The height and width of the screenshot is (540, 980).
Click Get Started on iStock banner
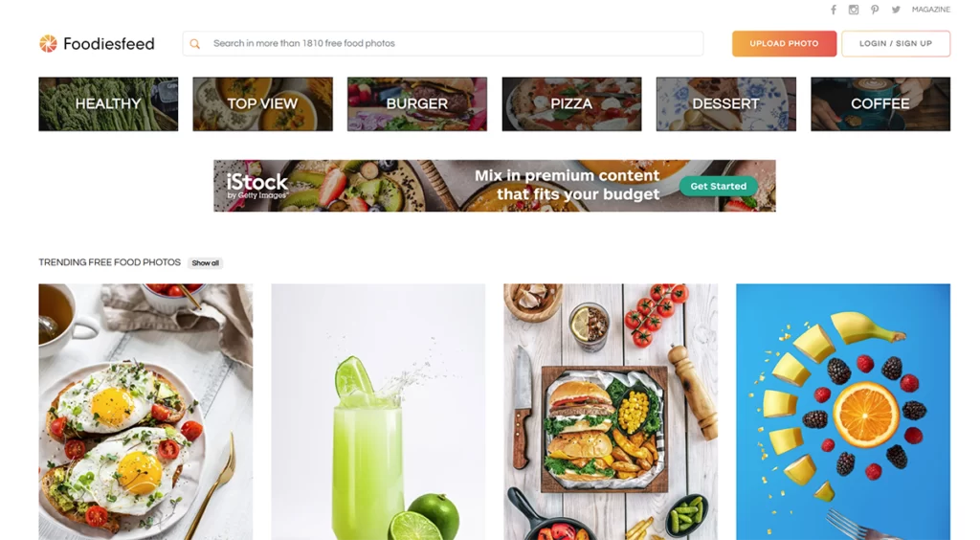[x=718, y=187]
